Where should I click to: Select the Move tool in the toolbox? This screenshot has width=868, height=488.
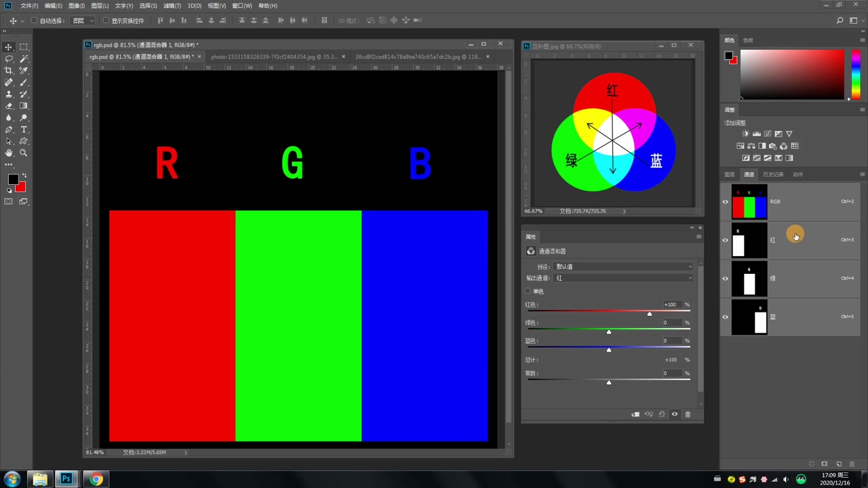coord(9,47)
